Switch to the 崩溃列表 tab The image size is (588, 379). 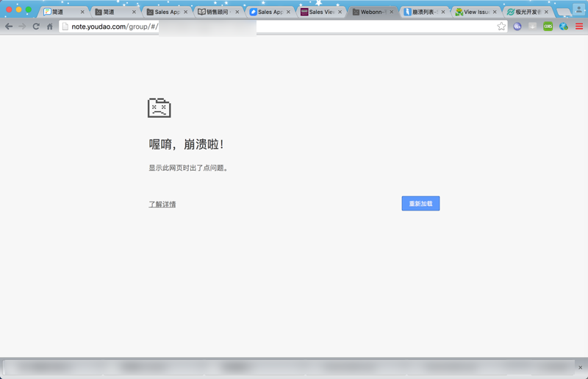coord(424,12)
